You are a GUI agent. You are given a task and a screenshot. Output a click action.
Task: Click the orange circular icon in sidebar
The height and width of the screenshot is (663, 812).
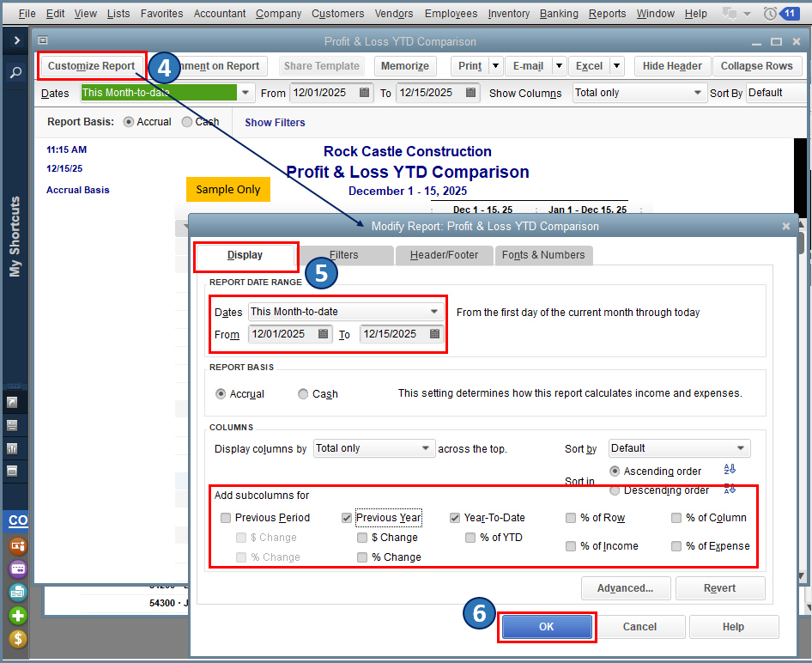[18, 546]
